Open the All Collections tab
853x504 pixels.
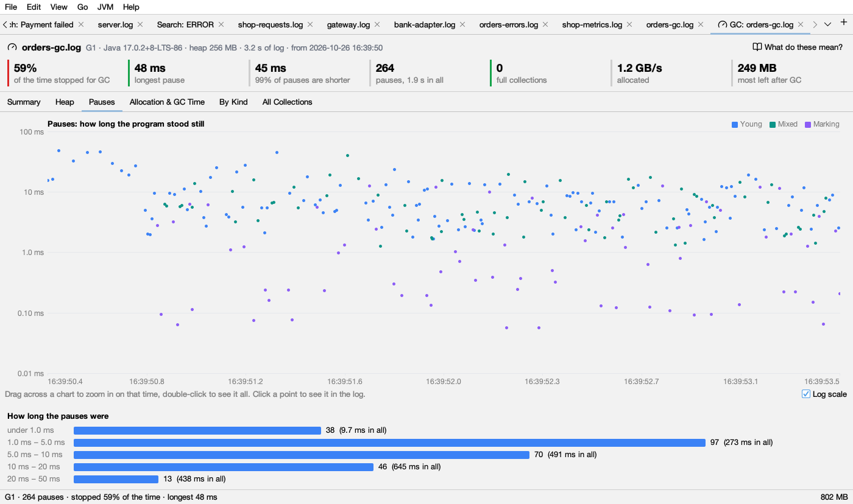pyautogui.click(x=287, y=102)
